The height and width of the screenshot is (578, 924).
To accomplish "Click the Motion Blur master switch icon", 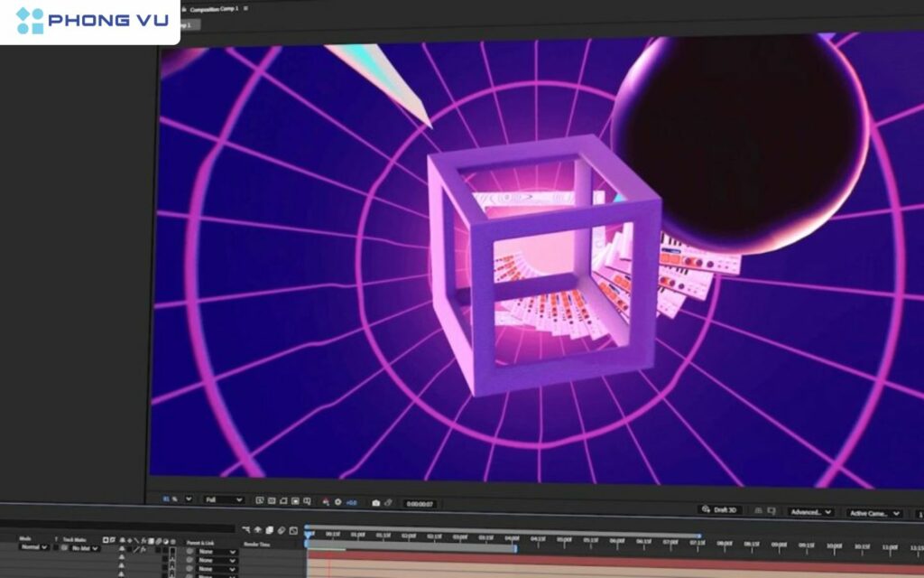I will point(282,527).
